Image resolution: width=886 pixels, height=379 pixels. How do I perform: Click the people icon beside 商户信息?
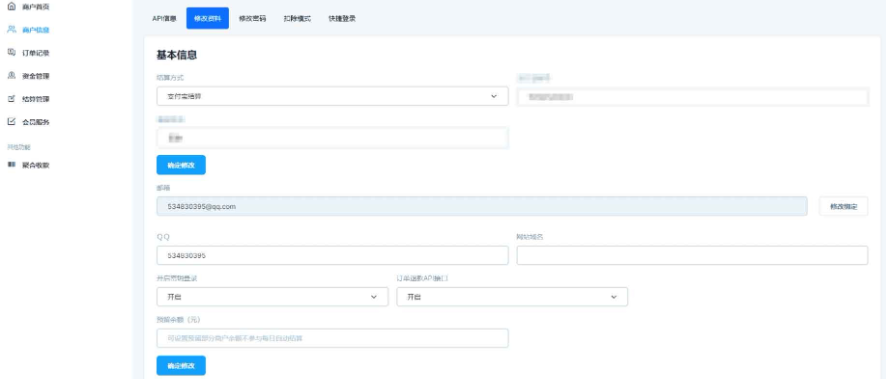click(11, 29)
